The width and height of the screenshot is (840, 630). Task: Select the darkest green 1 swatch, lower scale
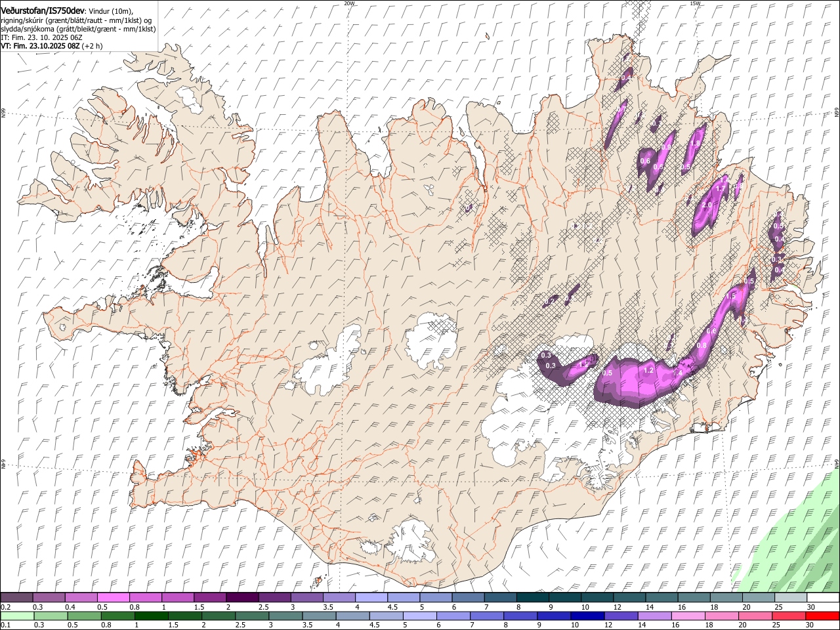pos(151,616)
